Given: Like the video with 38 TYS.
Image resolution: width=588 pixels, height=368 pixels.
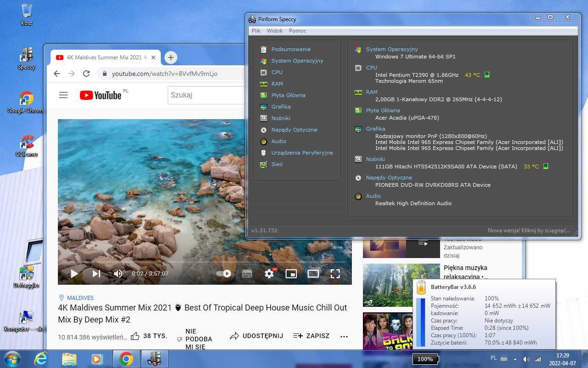Looking at the screenshot, I should tap(149, 336).
